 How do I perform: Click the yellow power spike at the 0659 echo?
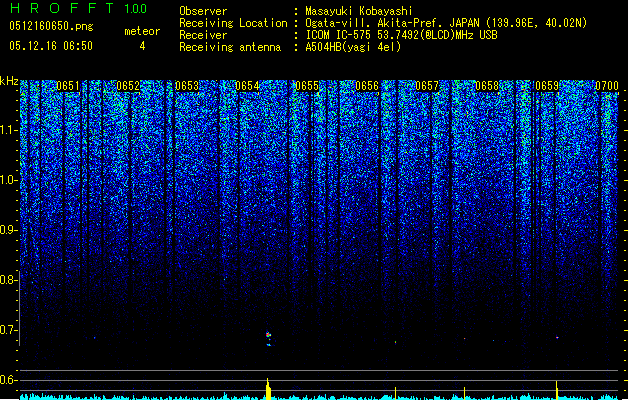(x=556, y=390)
